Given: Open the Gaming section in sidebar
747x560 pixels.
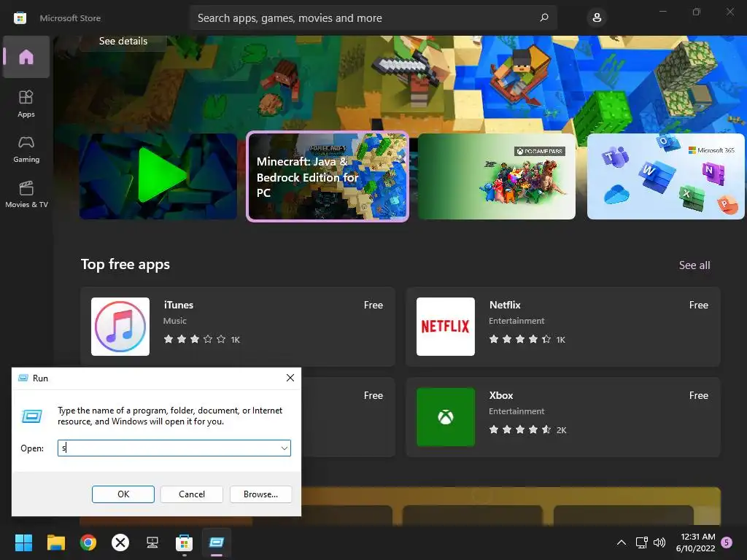Looking at the screenshot, I should [26, 149].
